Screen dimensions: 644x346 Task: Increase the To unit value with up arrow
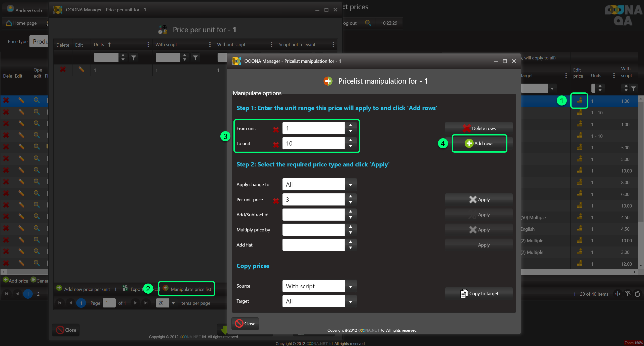tap(350, 140)
